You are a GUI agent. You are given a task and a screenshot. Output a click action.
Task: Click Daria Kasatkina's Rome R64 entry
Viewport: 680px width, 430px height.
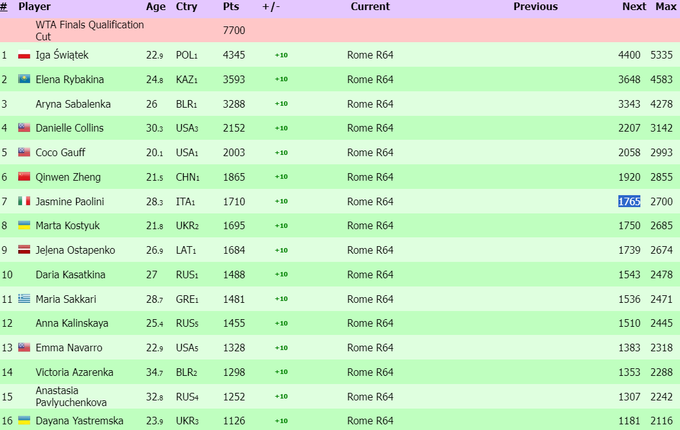click(x=370, y=274)
